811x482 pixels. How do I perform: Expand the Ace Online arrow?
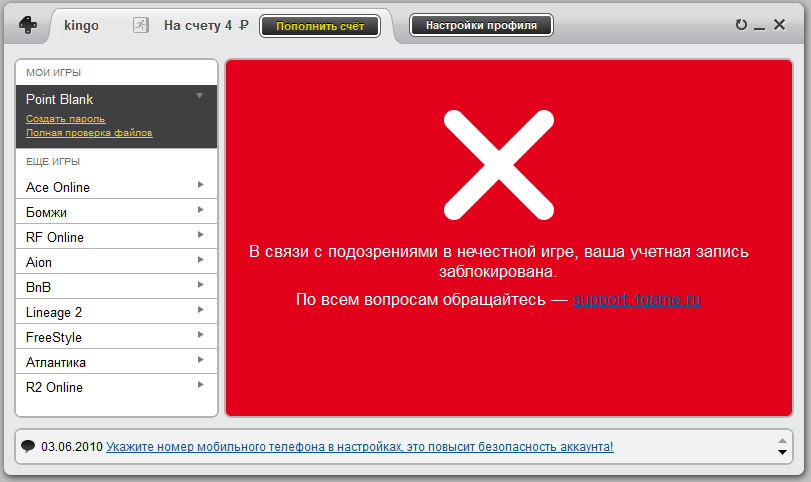(x=201, y=185)
